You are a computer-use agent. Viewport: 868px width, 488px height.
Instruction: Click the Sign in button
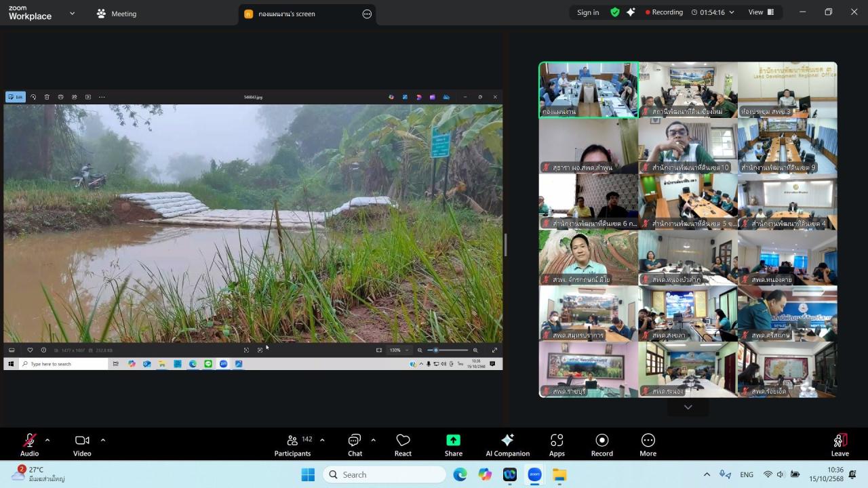(x=588, y=12)
